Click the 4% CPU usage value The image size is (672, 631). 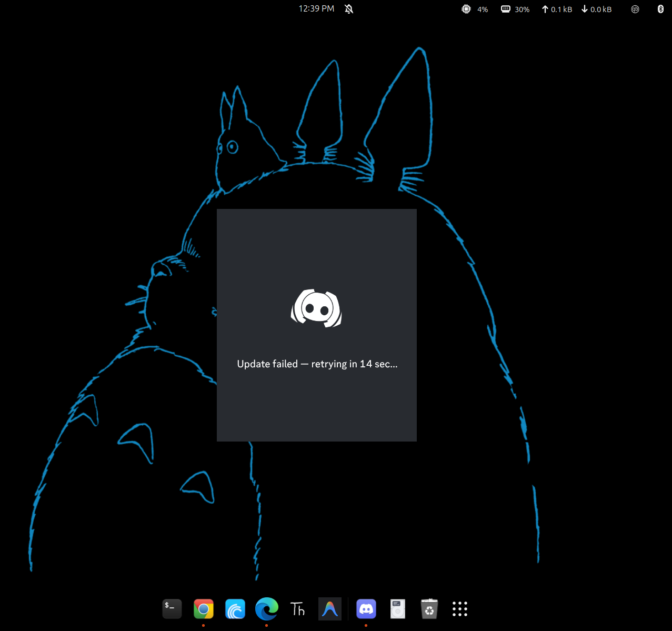pyautogui.click(x=483, y=9)
